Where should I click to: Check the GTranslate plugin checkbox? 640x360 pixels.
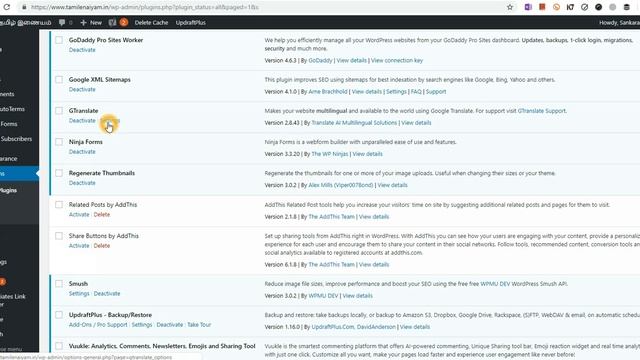pos(59,111)
